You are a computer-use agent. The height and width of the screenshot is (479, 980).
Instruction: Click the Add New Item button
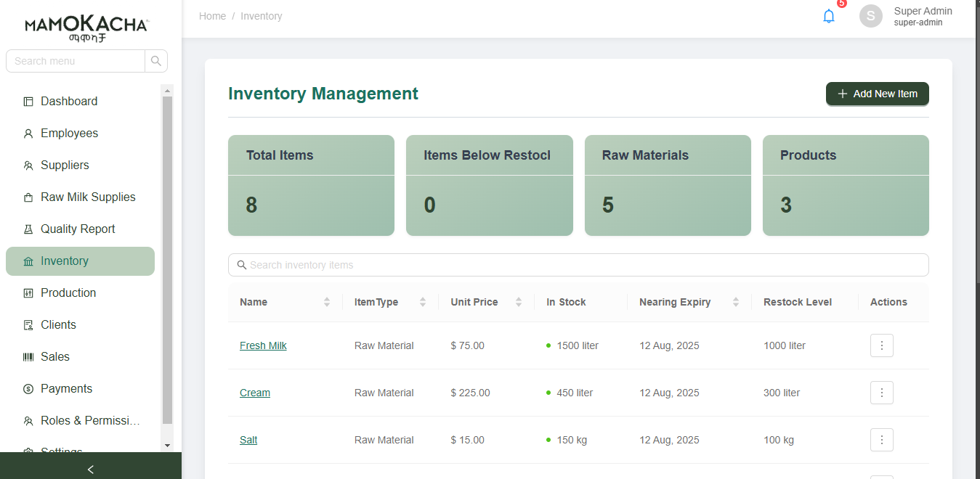pos(877,94)
